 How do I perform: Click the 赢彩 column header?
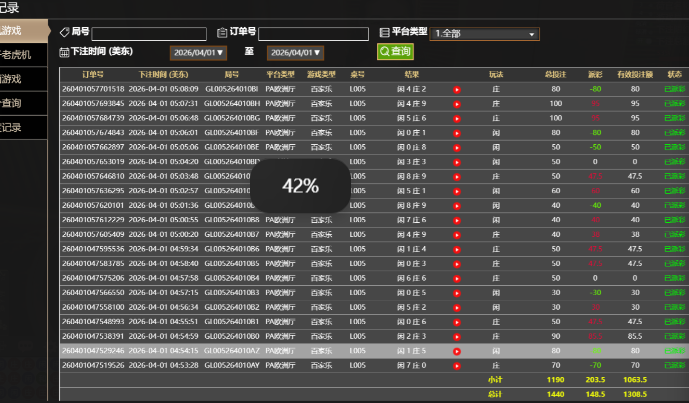[595, 74]
